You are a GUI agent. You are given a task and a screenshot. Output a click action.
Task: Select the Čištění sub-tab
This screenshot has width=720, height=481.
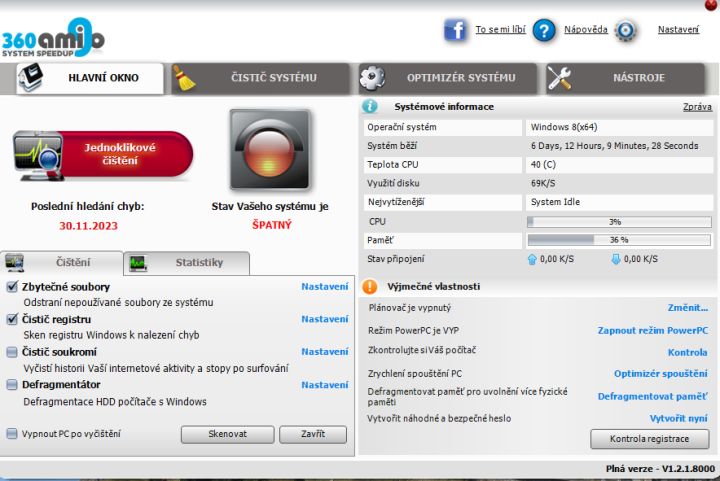click(62, 263)
